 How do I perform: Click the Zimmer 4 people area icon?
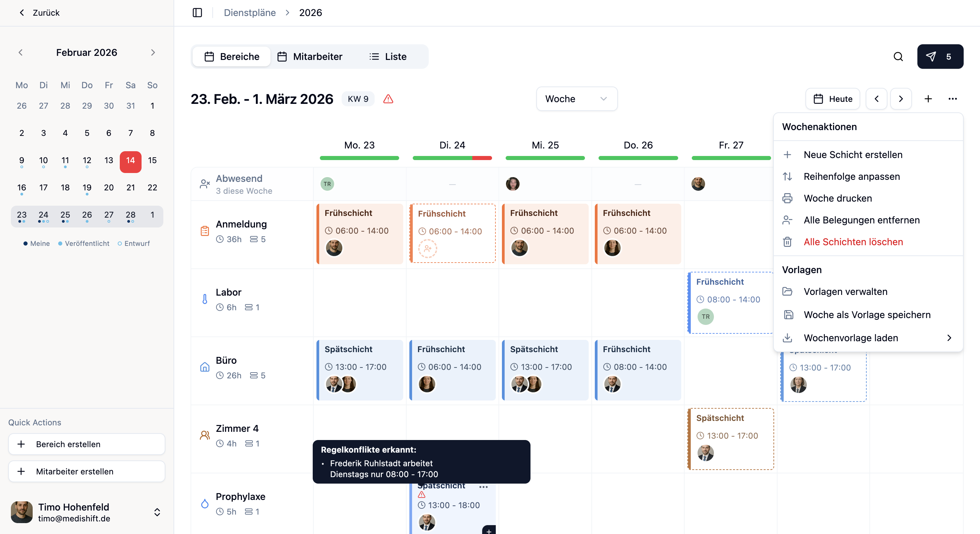(x=205, y=435)
